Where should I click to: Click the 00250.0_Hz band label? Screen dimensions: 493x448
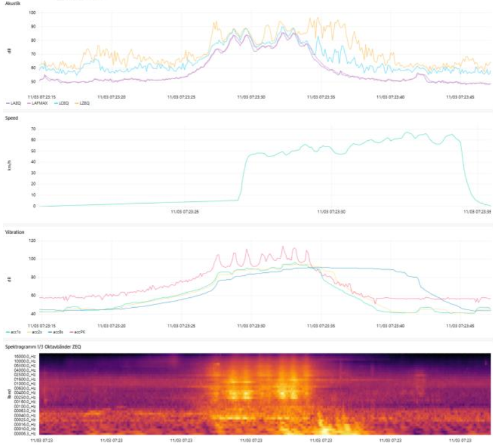pos(24,397)
